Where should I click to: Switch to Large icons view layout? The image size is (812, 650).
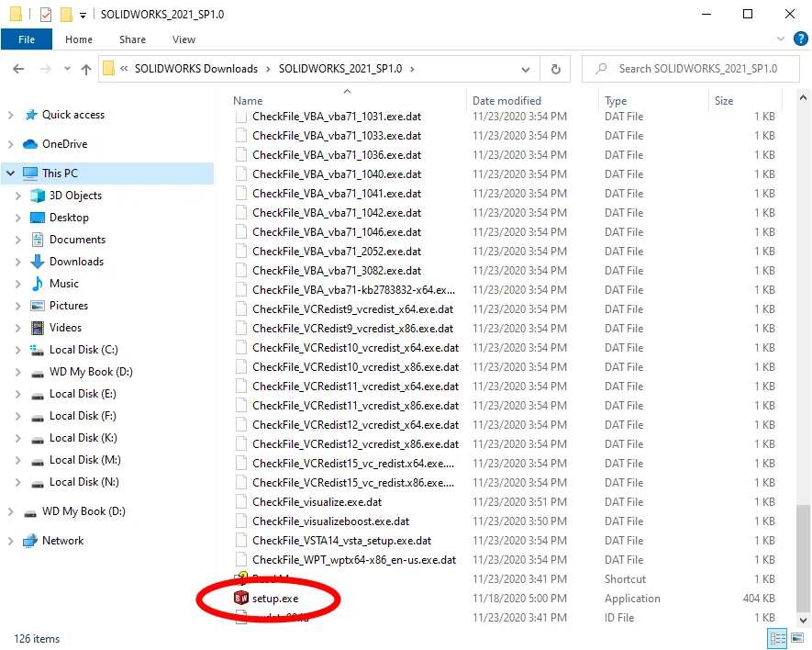click(x=797, y=639)
